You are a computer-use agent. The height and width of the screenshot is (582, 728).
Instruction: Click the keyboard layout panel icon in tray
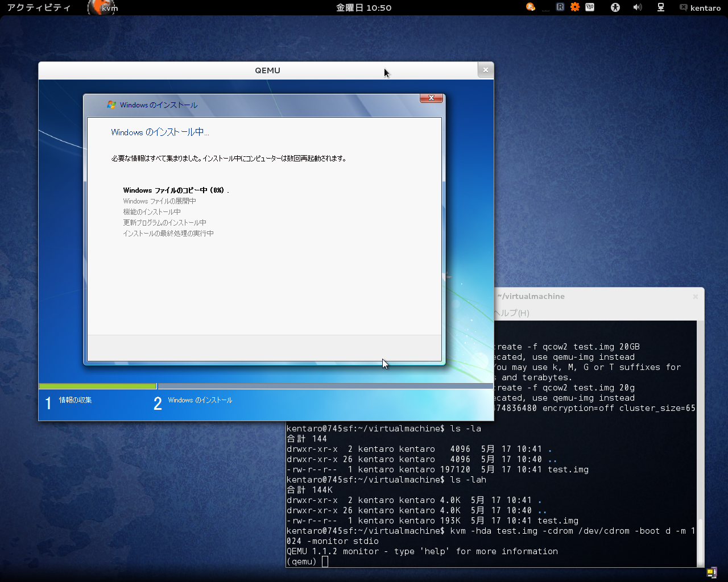(590, 7)
